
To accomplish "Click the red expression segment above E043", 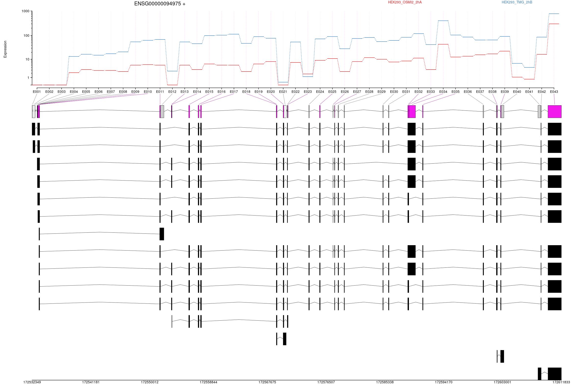I will [554, 24].
